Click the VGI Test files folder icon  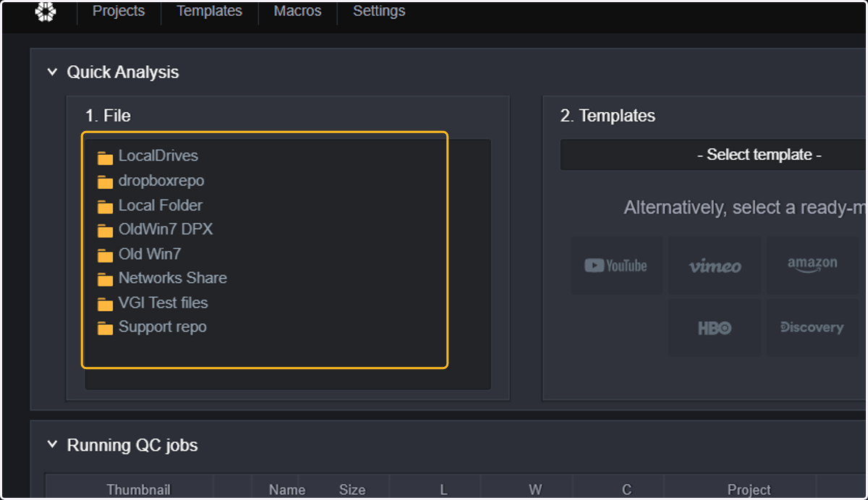(106, 304)
